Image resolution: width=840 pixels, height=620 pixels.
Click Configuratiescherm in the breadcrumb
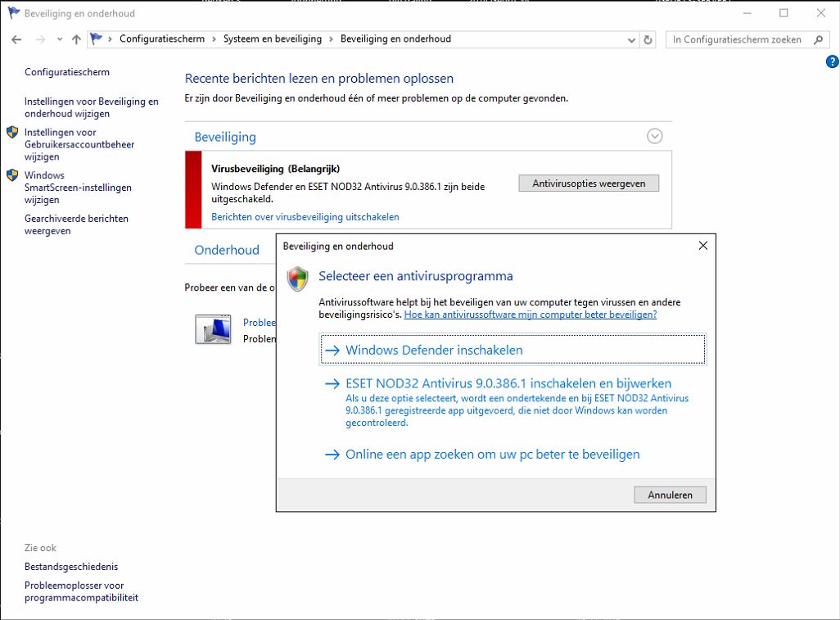pos(162,38)
